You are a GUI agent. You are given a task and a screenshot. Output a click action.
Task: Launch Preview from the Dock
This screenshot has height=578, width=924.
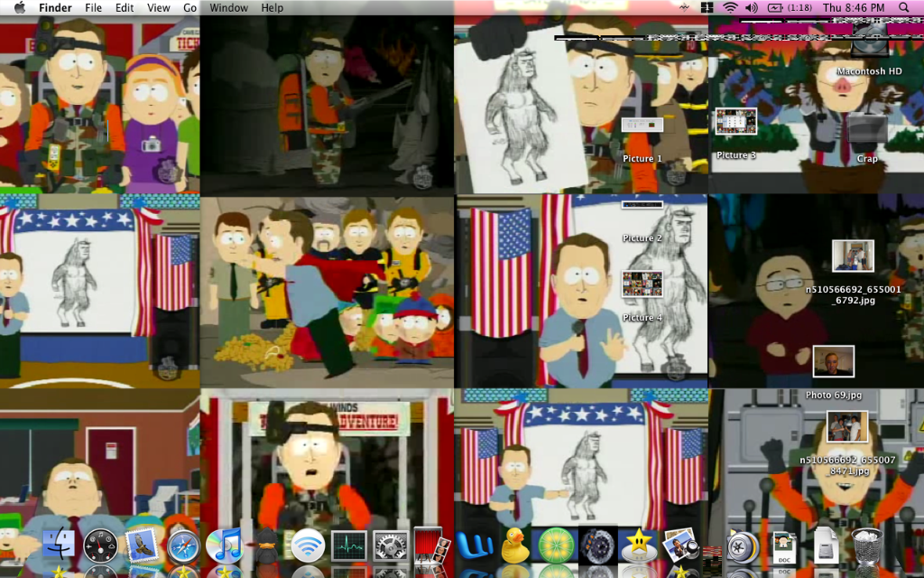pyautogui.click(x=680, y=546)
